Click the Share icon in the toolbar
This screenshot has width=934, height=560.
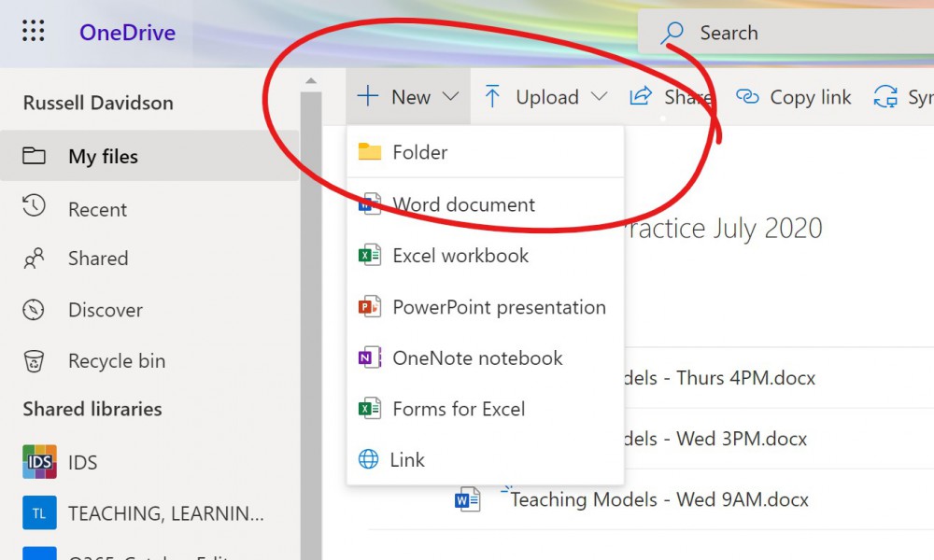pos(642,96)
